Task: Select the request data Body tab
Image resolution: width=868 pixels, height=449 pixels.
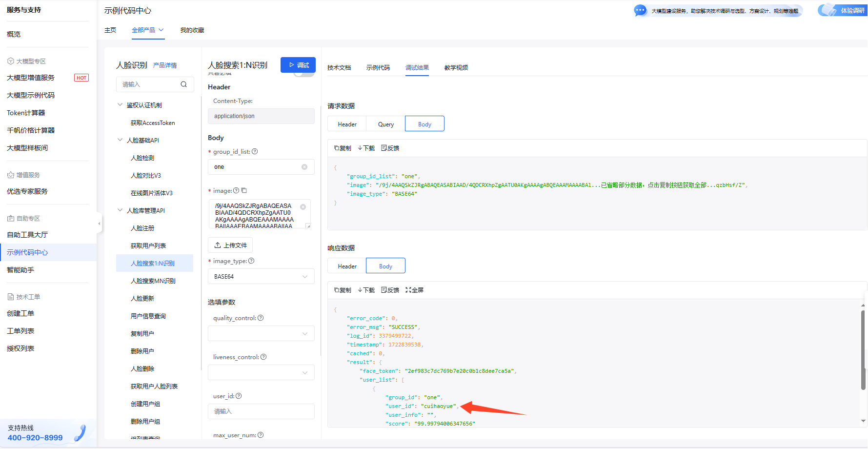Action: coord(424,124)
